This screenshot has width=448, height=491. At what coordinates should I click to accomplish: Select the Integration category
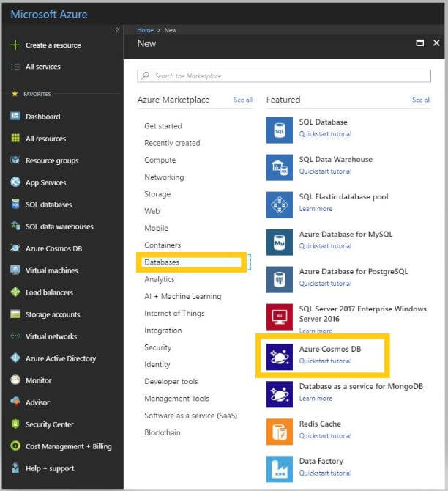point(163,331)
